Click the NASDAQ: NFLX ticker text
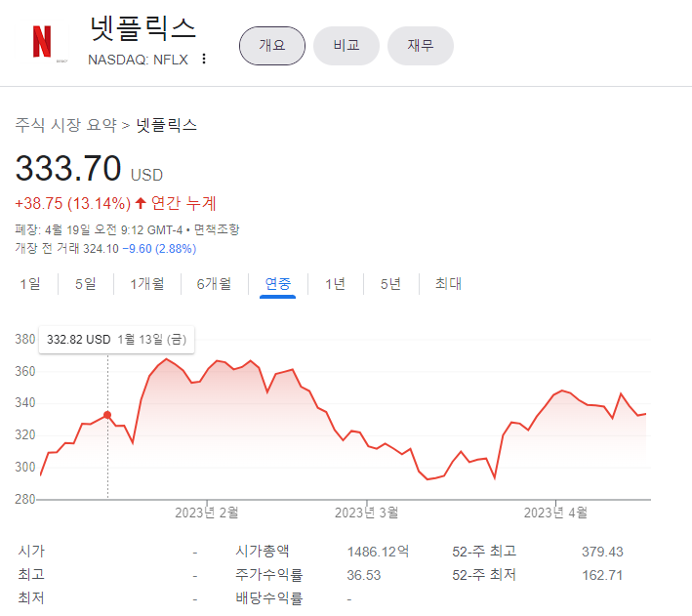 (x=139, y=60)
